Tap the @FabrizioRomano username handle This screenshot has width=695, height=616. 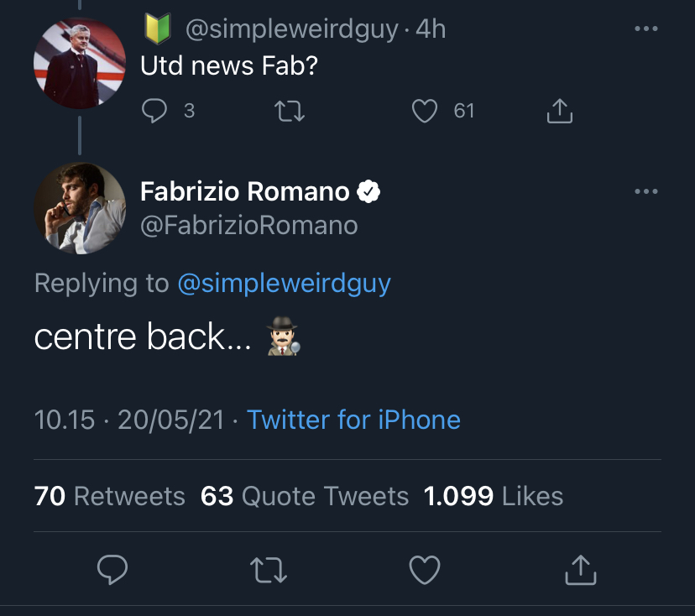coord(248,225)
